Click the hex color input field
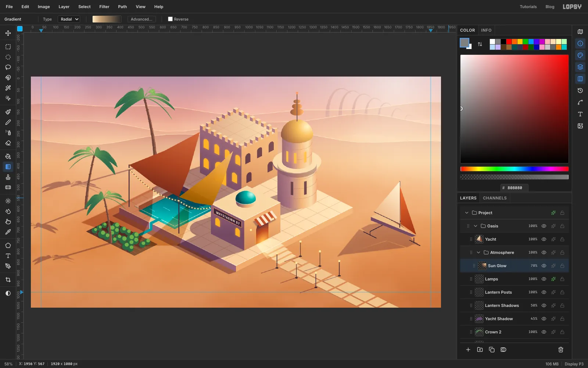The width and height of the screenshot is (588, 368). pyautogui.click(x=514, y=188)
